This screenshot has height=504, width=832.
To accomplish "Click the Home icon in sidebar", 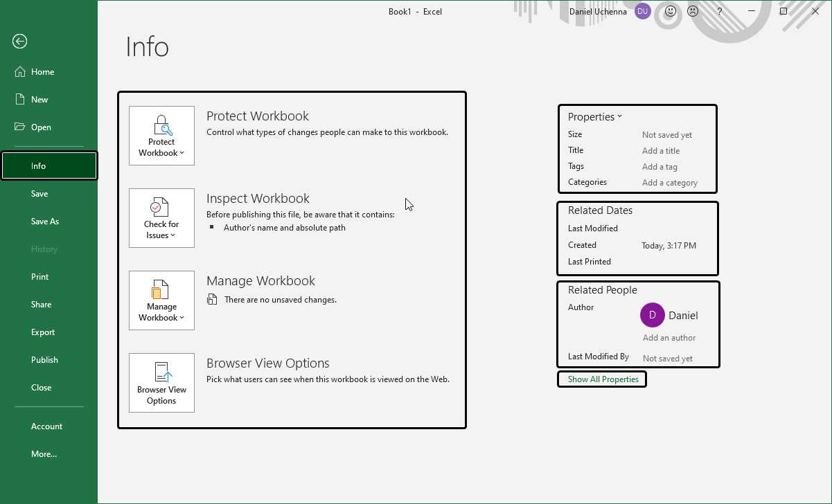I will [19, 72].
